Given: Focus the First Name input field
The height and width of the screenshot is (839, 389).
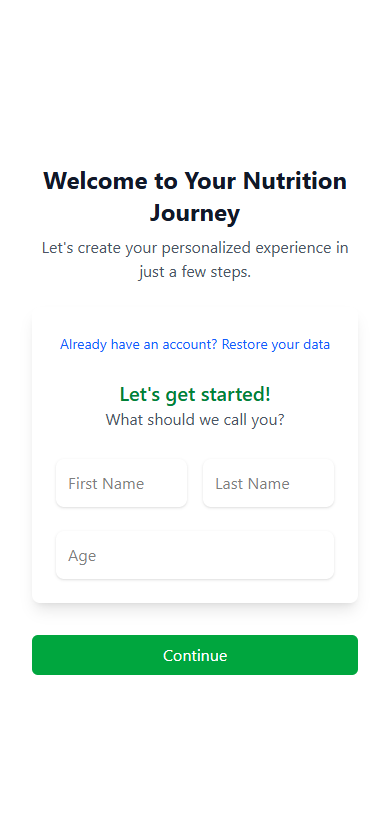Looking at the screenshot, I should pos(121,483).
